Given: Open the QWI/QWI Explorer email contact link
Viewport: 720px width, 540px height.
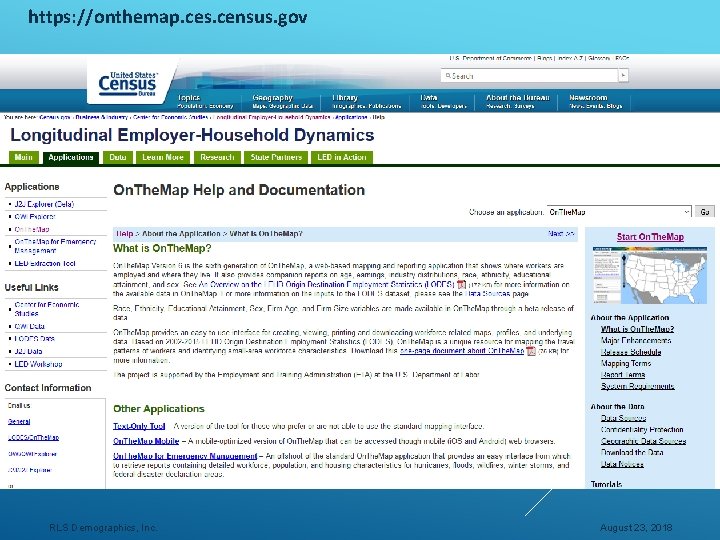Looking at the screenshot, I should [x=32, y=454].
